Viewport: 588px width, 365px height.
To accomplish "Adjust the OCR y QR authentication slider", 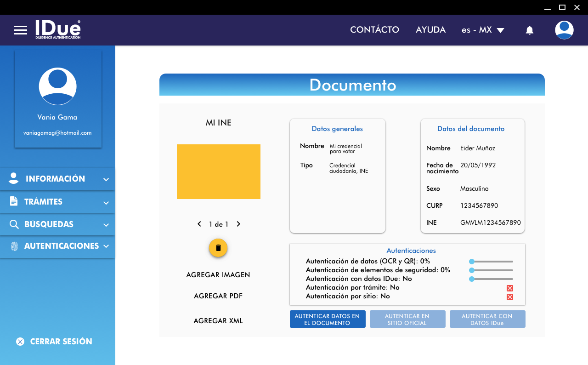I will pos(491,262).
